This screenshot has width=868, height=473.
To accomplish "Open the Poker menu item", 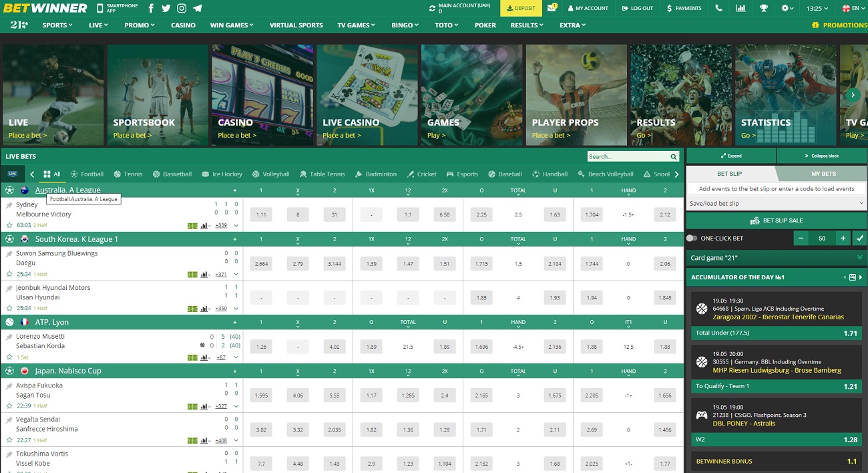I will pos(485,25).
